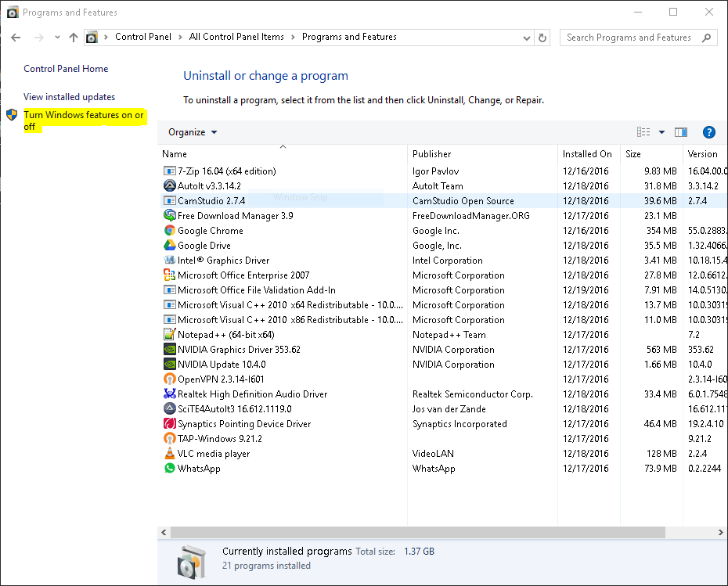Open the Organize dropdown menu
Viewport: 728px width, 586px height.
193,132
